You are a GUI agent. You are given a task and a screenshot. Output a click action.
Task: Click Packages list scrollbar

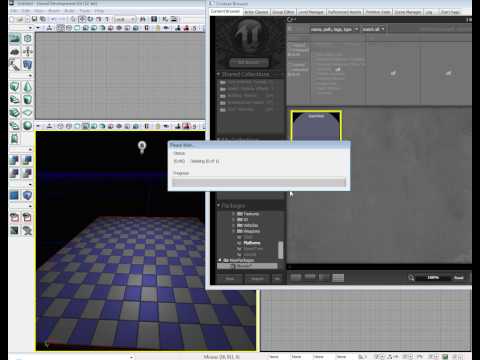coord(281,250)
